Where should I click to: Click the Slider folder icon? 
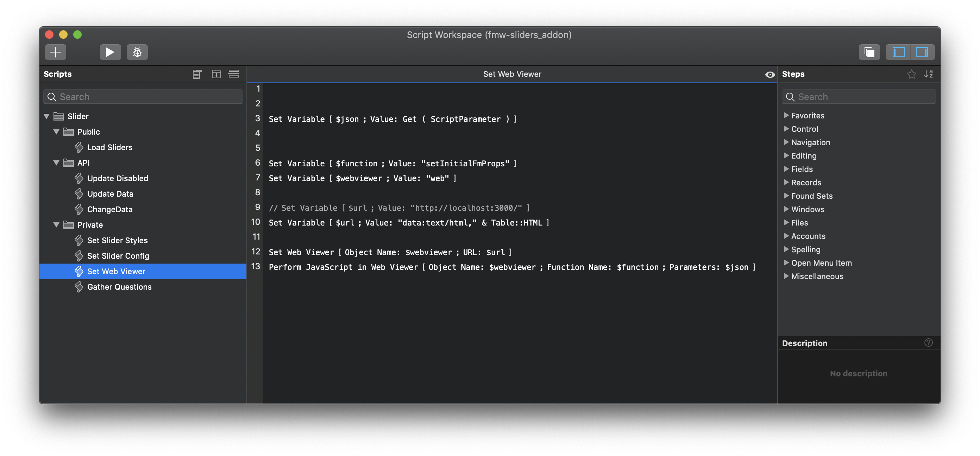[58, 116]
